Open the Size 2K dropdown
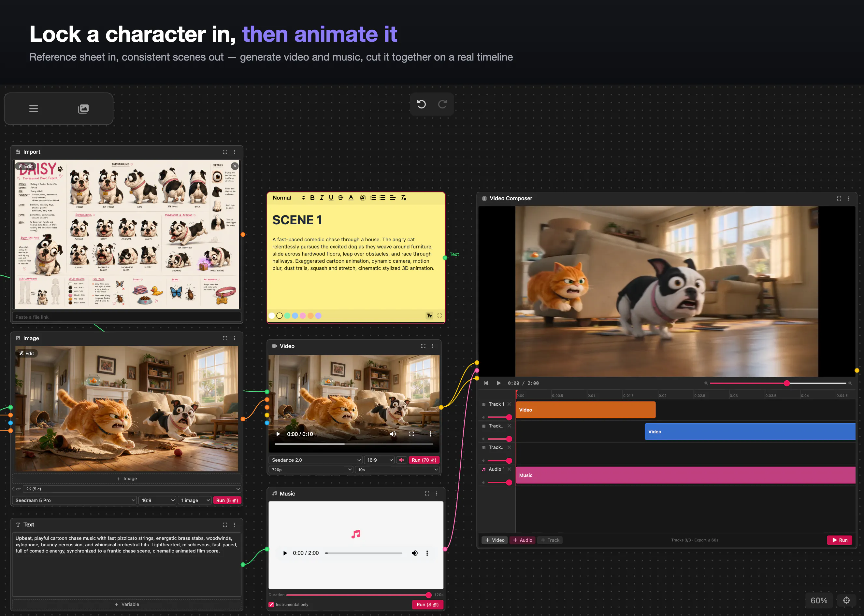Screen dimensions: 864x616 [132, 489]
